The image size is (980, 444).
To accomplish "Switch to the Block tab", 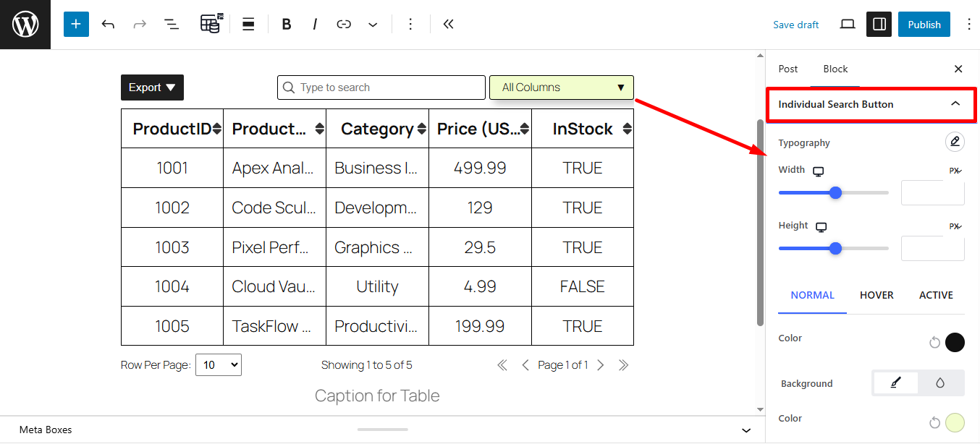I will click(835, 69).
